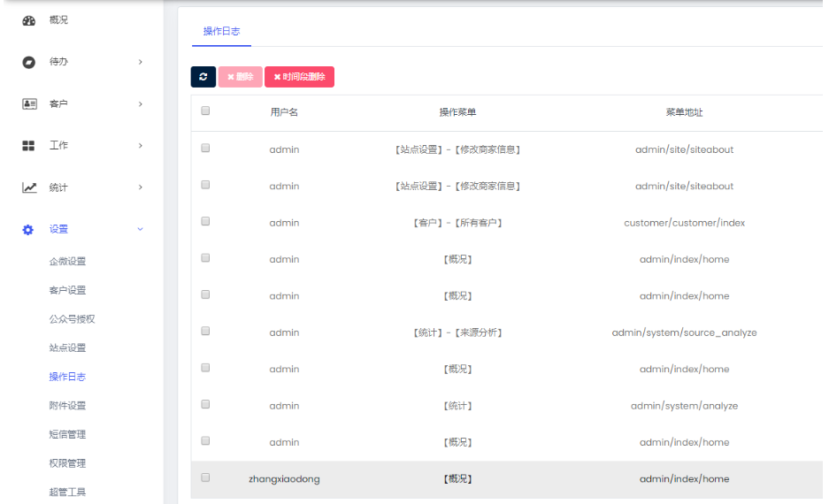Click the 【统计】-【来源分析】 cell

[458, 332]
